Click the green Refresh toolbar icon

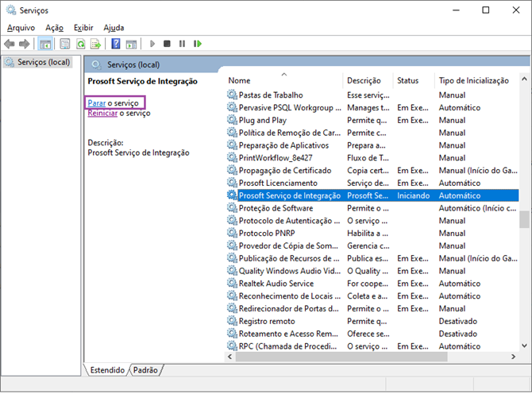point(81,44)
